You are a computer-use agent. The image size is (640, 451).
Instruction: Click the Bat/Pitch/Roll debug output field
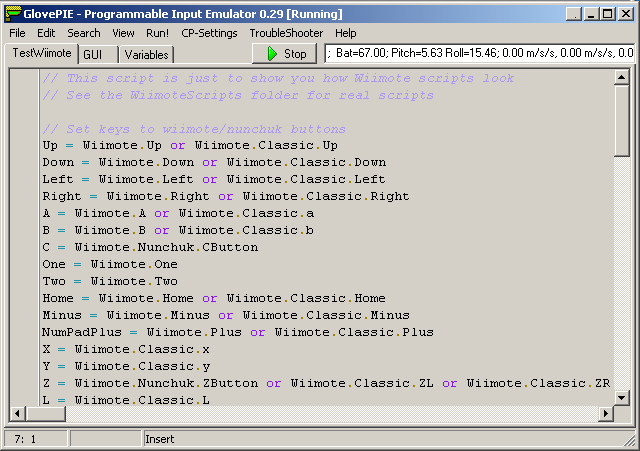pos(480,53)
